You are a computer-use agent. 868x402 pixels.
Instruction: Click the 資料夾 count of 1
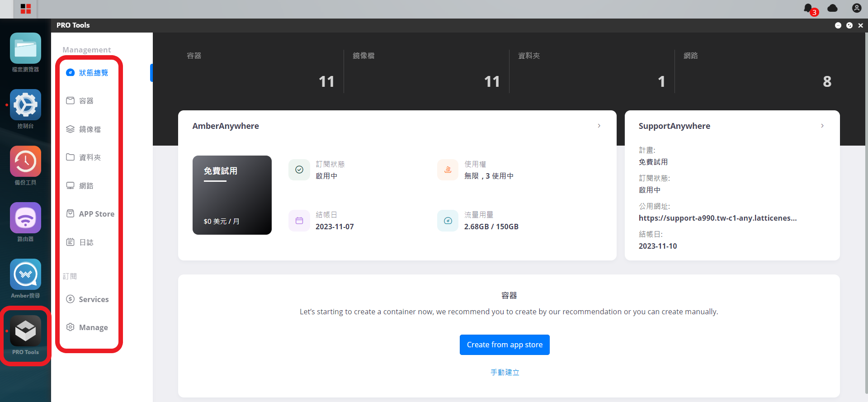661,81
